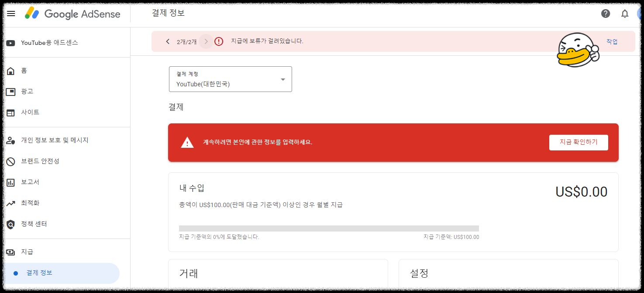The image size is (644, 293).
Task: Click the warning triangle in red banner
Action: pyautogui.click(x=187, y=142)
